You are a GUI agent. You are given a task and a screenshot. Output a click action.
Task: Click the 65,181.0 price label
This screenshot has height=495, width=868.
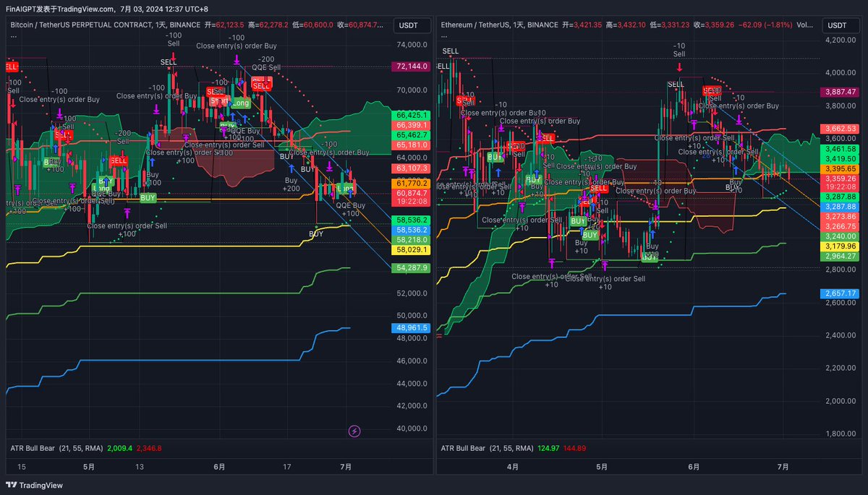coord(411,145)
